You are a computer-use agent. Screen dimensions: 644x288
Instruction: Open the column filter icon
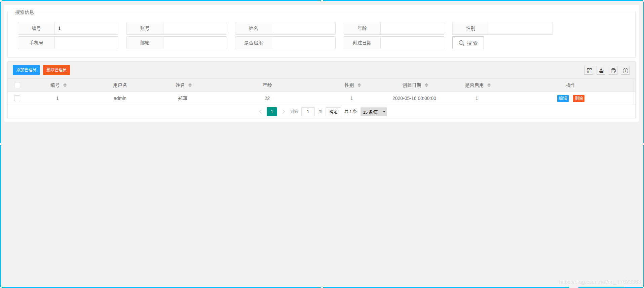(589, 70)
